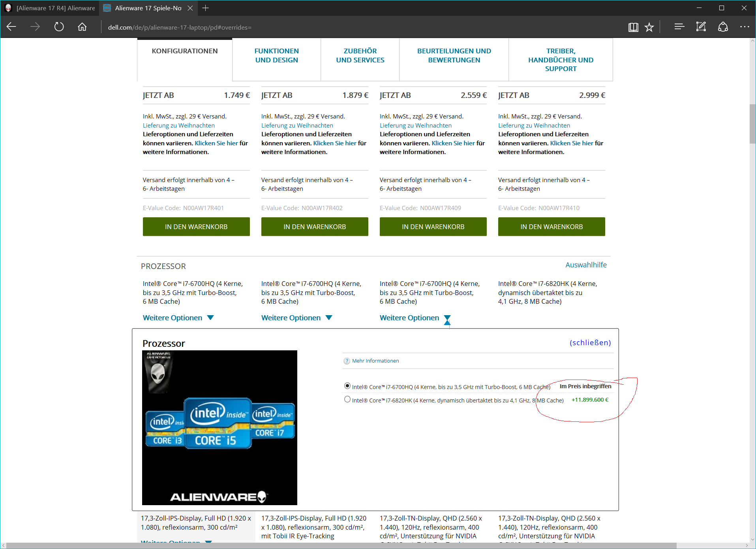Click the browser forward arrow

(x=35, y=27)
